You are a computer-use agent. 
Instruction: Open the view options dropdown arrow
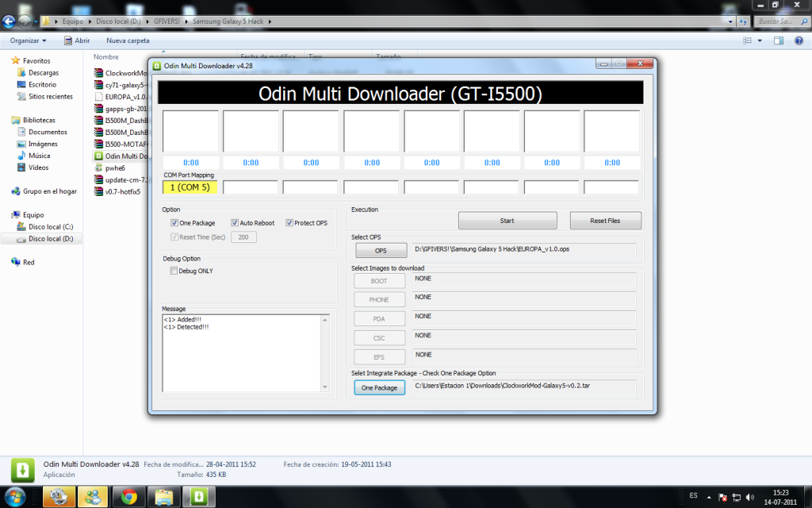point(760,40)
